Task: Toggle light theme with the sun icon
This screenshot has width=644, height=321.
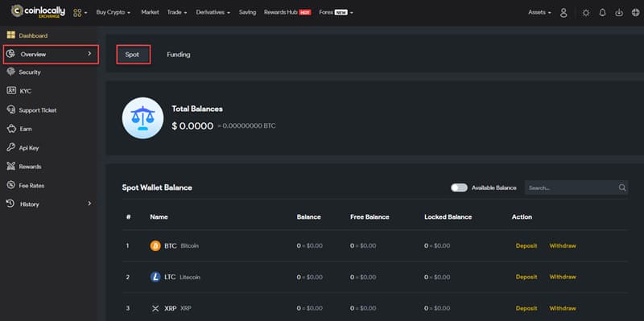Action: click(x=586, y=13)
